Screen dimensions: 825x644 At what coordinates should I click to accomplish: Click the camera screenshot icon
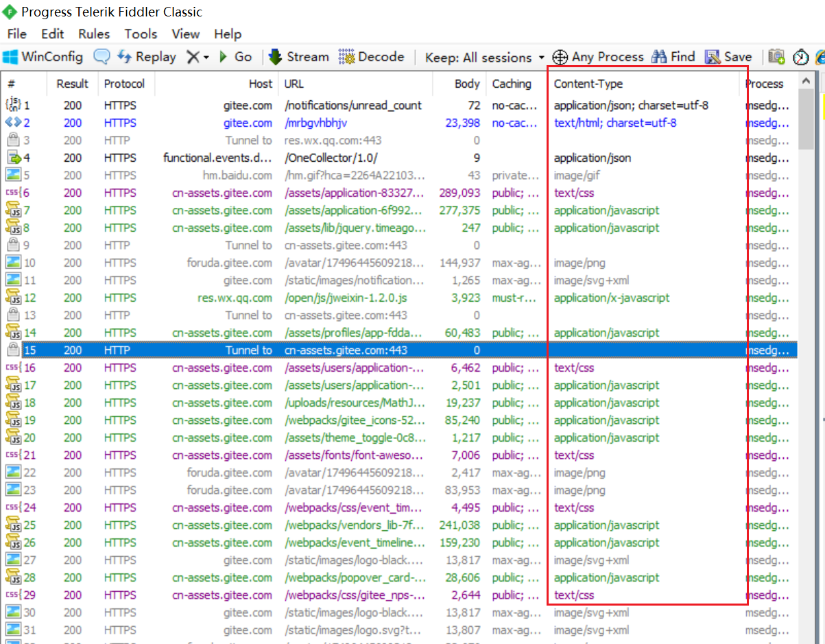[x=776, y=57]
